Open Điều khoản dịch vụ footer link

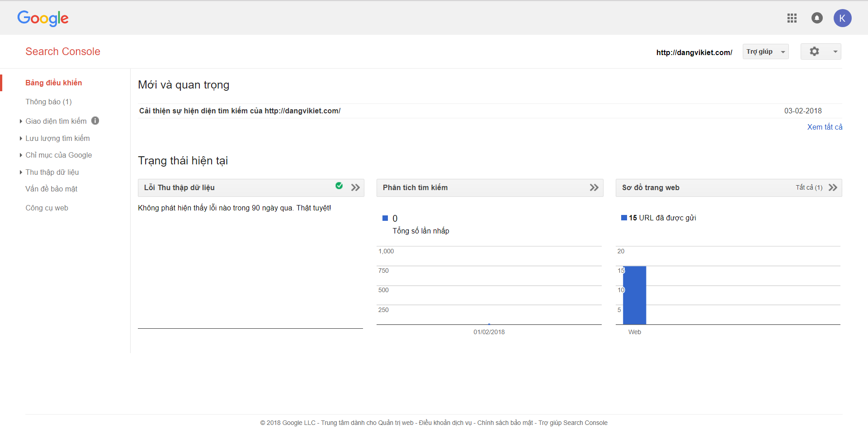pos(445,423)
